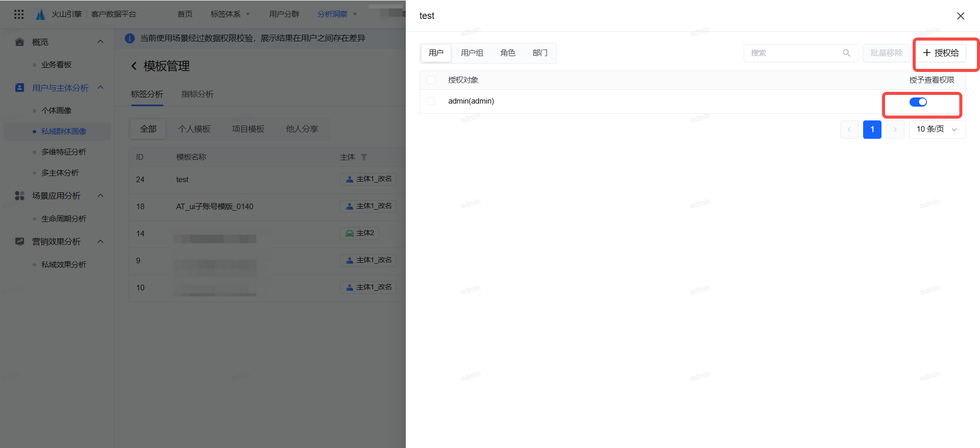Select the 全部 template filter

click(149, 129)
